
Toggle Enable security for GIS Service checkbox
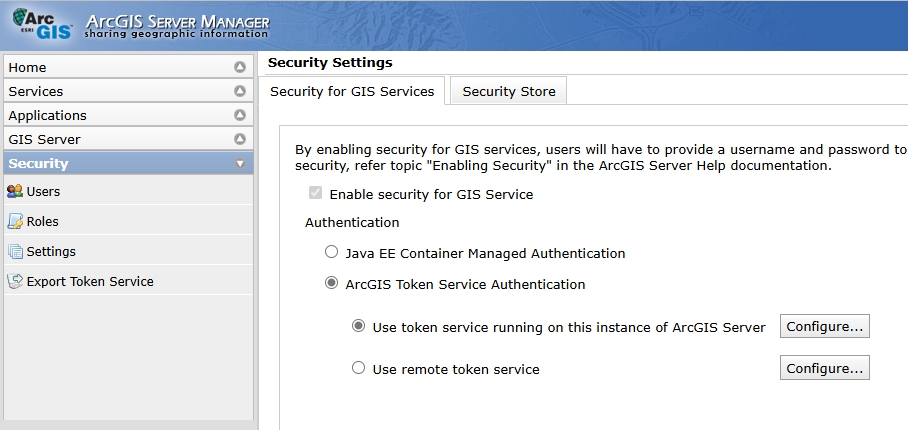tap(316, 194)
